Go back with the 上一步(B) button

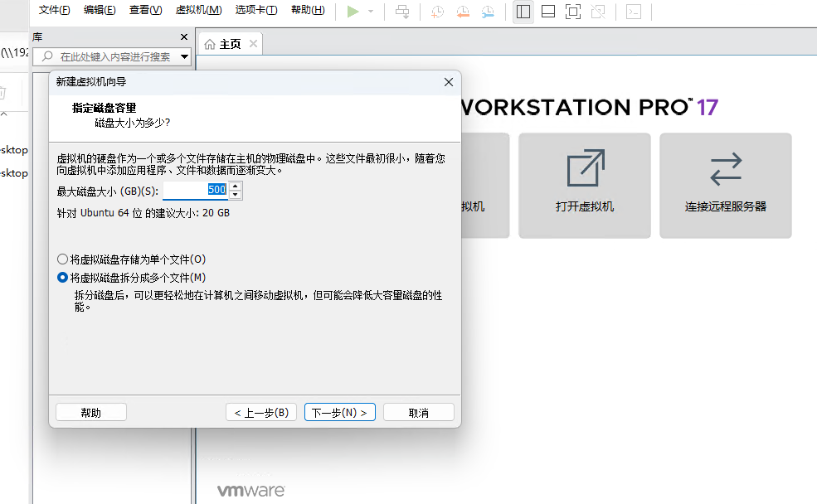(261, 412)
